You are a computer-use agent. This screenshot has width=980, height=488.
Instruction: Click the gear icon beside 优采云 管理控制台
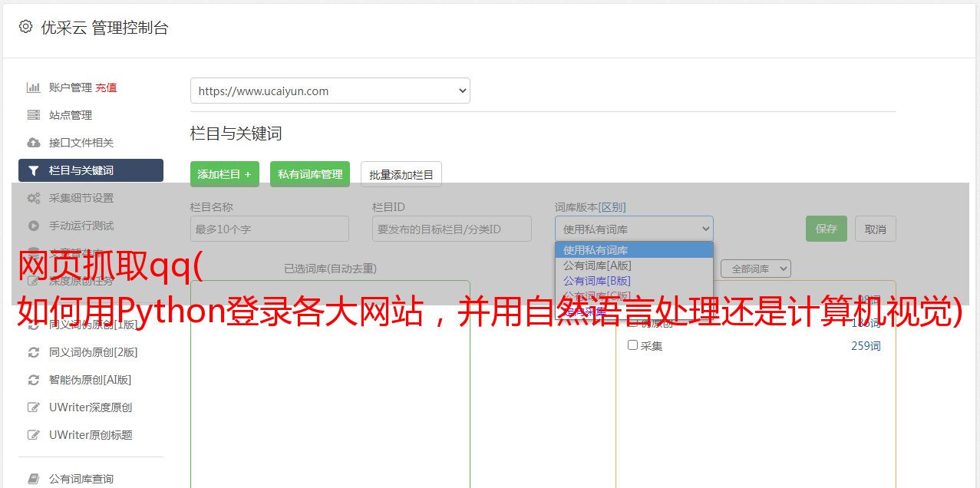click(25, 27)
